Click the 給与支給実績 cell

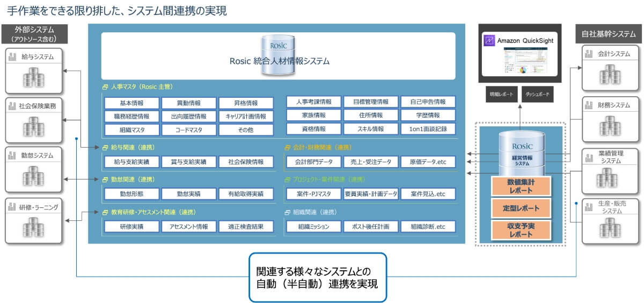131,162
